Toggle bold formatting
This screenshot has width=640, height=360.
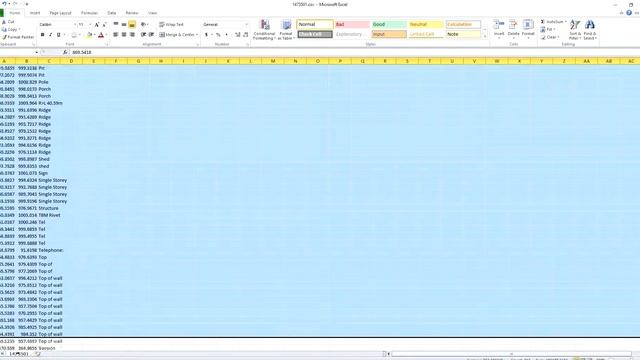(x=42, y=35)
